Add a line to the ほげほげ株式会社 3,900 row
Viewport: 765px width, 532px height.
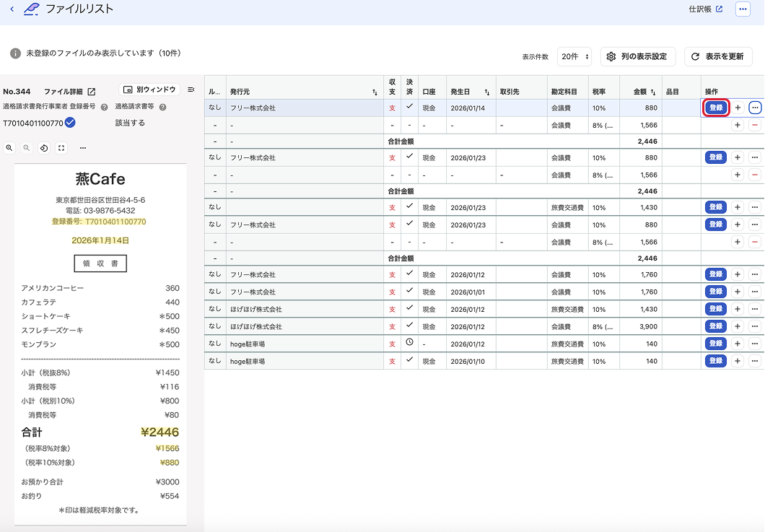point(738,326)
